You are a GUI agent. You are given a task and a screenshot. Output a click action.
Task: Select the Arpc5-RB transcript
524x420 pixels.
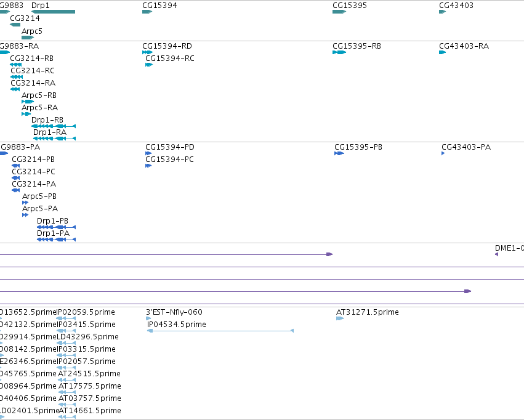[x=28, y=102]
